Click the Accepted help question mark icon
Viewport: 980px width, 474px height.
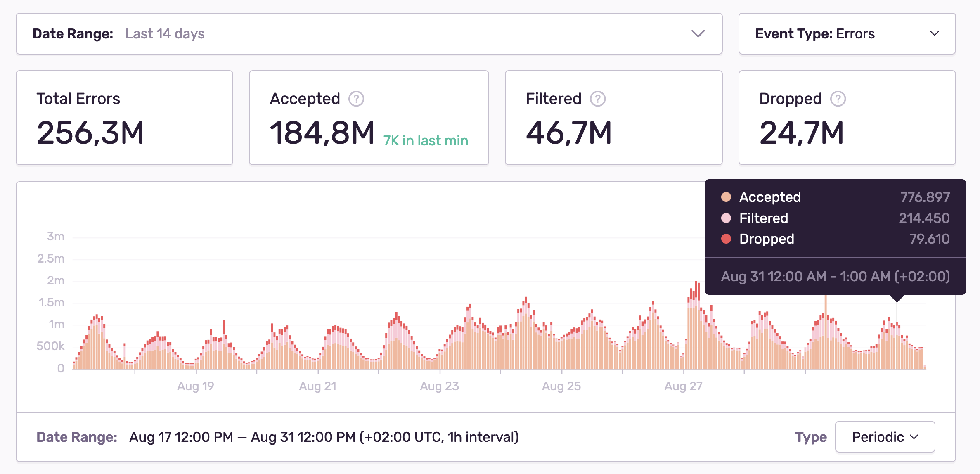click(356, 99)
